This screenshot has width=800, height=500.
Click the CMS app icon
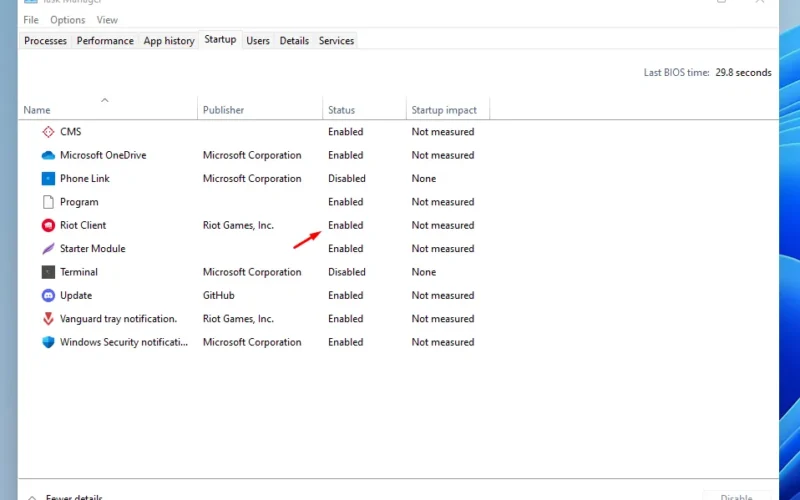pos(48,132)
